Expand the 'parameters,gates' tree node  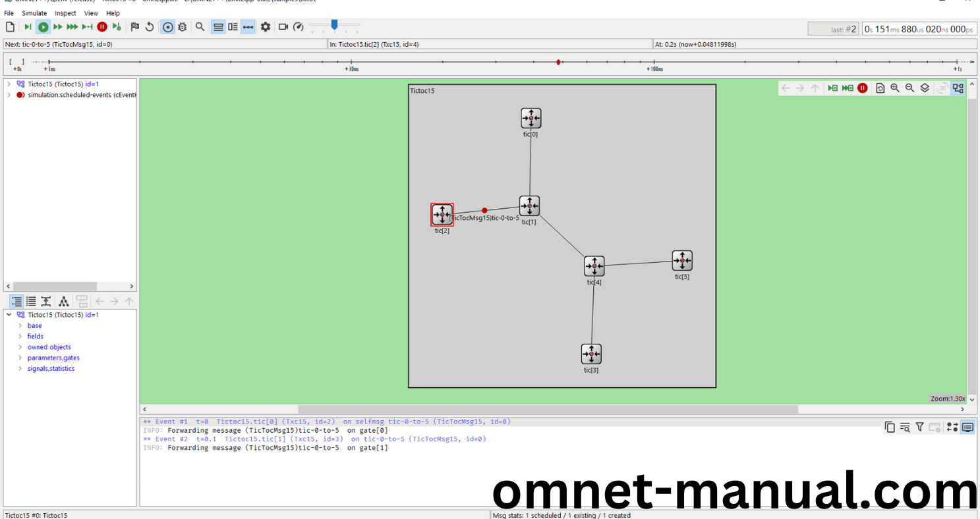[x=20, y=358]
